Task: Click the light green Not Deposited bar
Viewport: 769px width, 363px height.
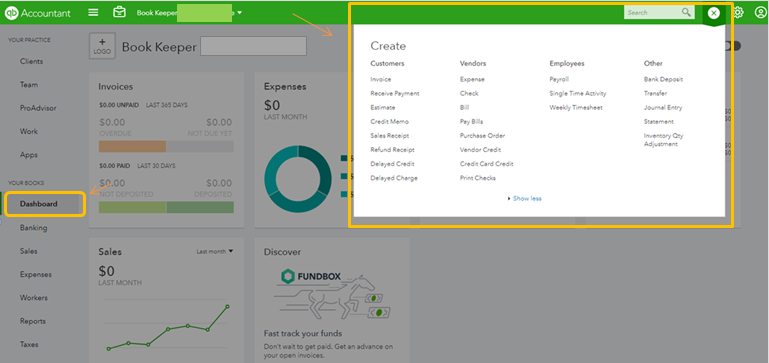Action: [133, 207]
